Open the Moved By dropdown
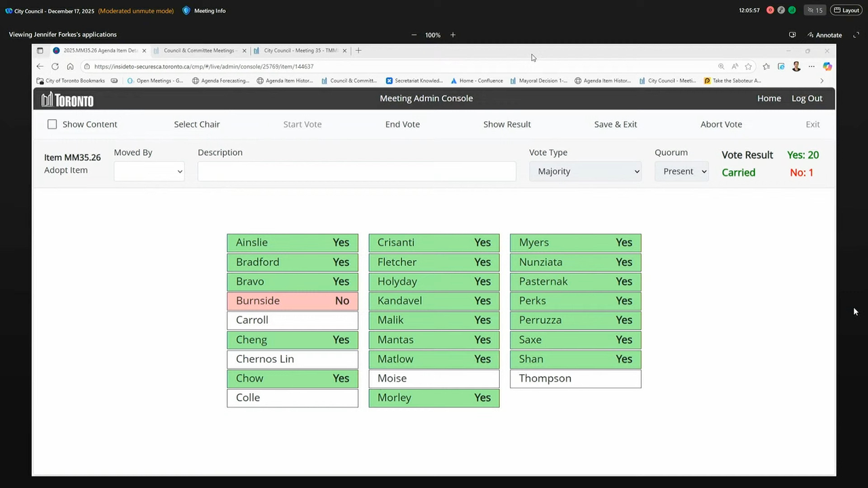 (x=149, y=171)
